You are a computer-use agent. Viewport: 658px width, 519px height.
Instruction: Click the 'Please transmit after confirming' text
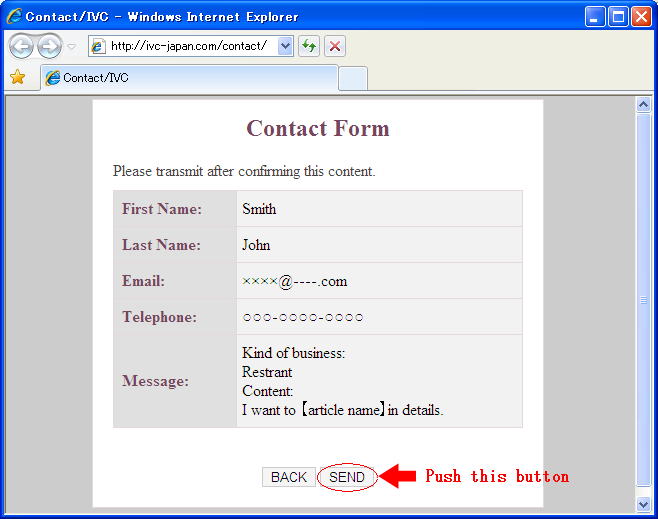[x=244, y=171]
